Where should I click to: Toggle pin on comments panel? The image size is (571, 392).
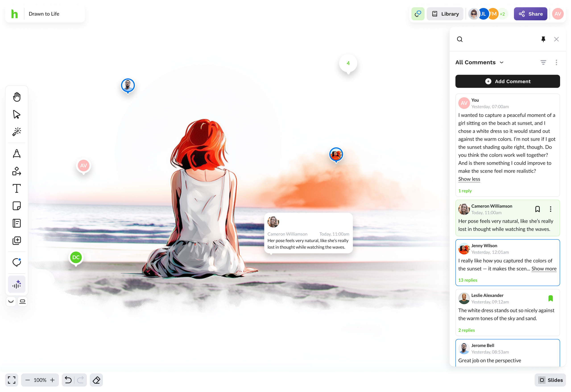pos(543,39)
